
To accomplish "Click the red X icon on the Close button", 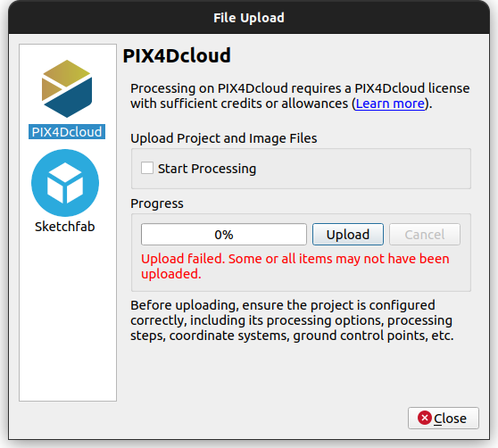I will tap(425, 418).
